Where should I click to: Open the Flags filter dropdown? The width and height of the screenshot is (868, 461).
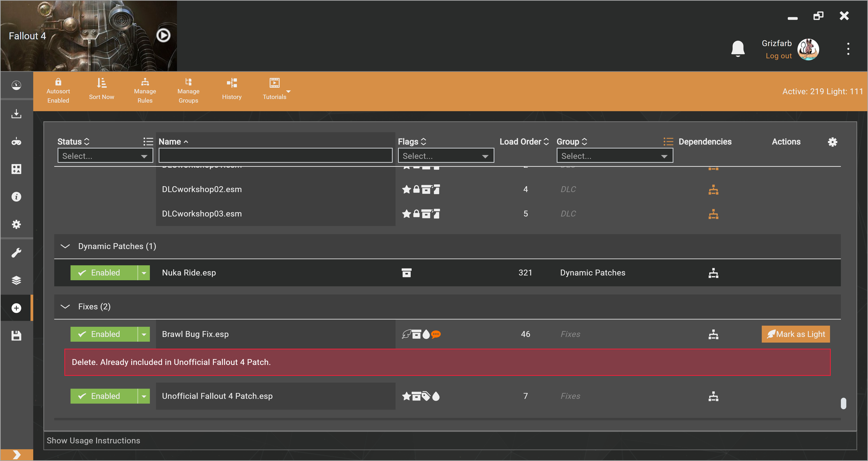click(x=446, y=156)
